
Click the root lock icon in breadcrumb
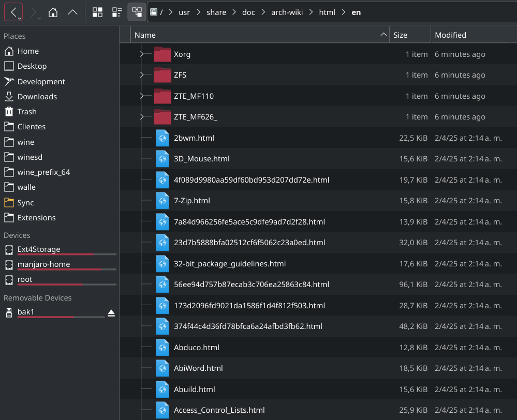tap(154, 12)
